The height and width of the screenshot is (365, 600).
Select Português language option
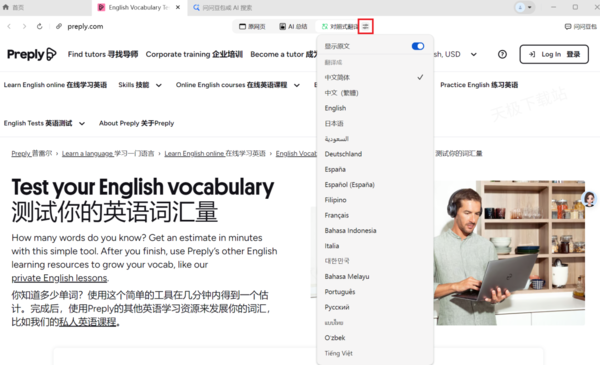click(375, 292)
